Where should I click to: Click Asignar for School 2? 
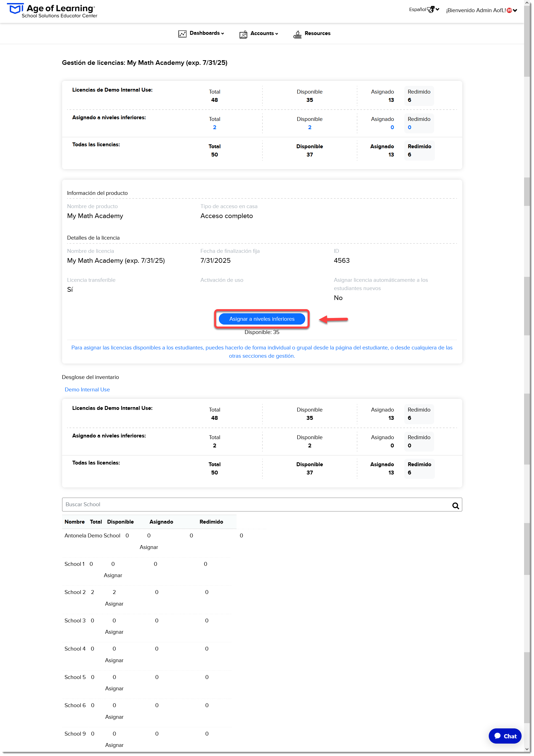pyautogui.click(x=114, y=604)
